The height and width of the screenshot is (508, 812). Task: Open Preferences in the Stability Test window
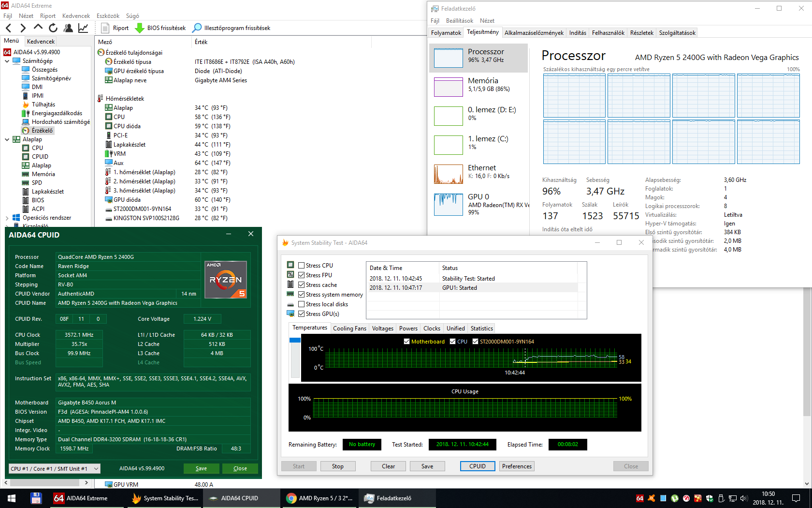(517, 466)
